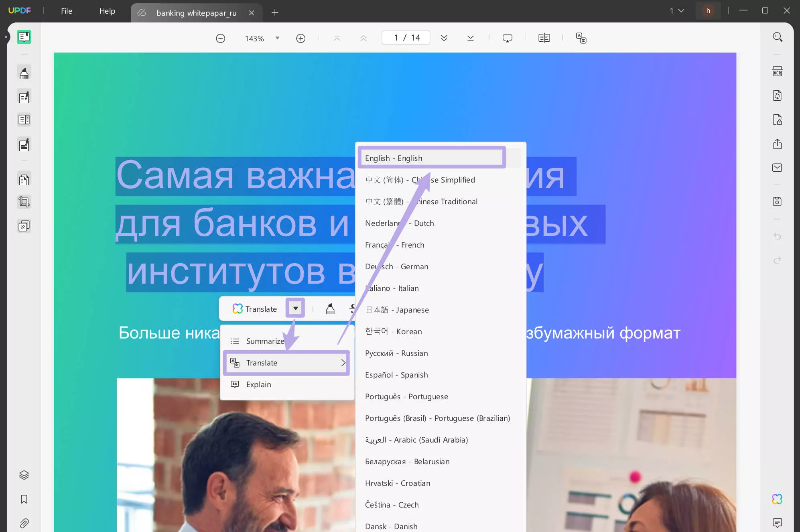Open the file protection tool
The height and width of the screenshot is (532, 800).
coord(778,120)
